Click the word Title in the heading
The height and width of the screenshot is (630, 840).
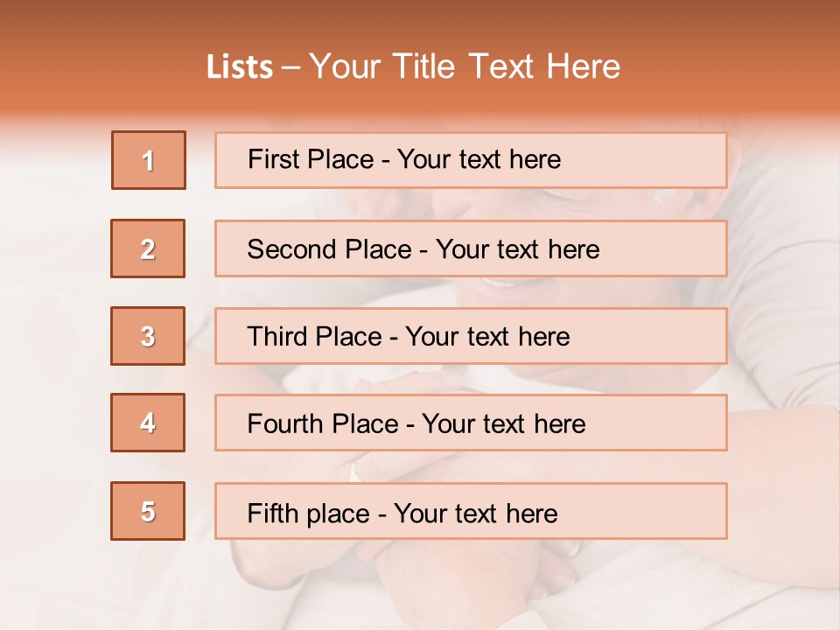[x=425, y=67]
